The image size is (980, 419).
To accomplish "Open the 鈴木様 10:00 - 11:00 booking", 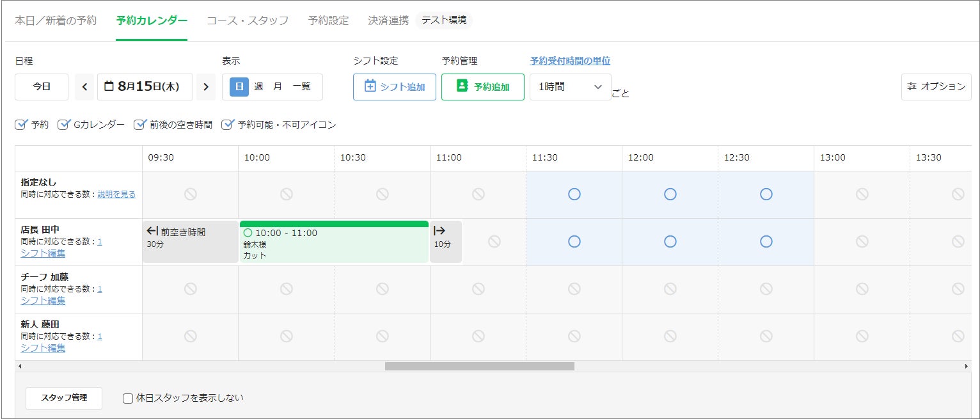I will 333,244.
